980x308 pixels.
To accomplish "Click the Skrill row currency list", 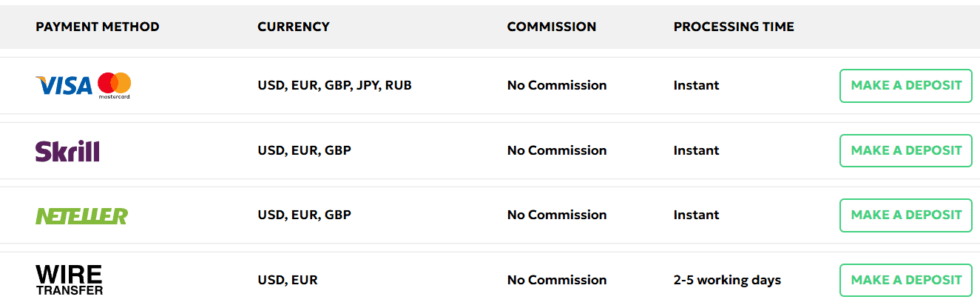I will (x=304, y=150).
